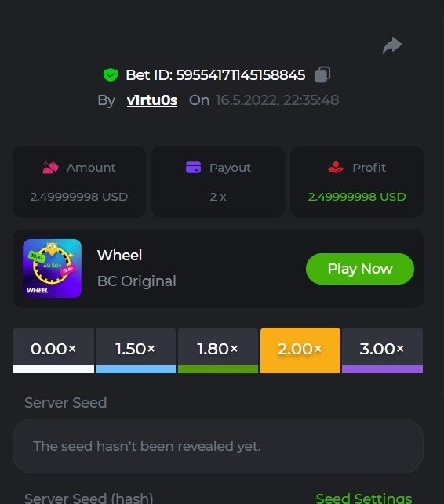Click the green Profit amount value

(356, 197)
